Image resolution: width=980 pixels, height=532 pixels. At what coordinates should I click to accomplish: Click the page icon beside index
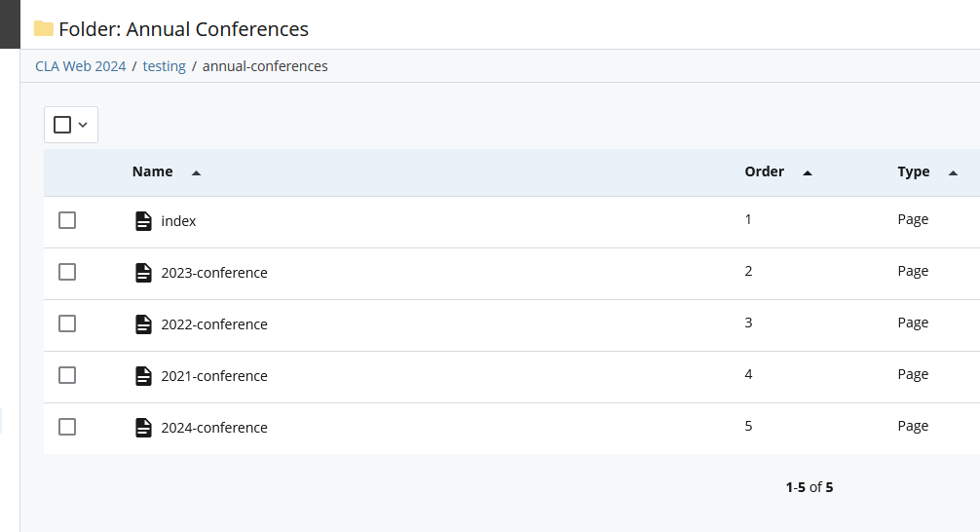point(143,221)
